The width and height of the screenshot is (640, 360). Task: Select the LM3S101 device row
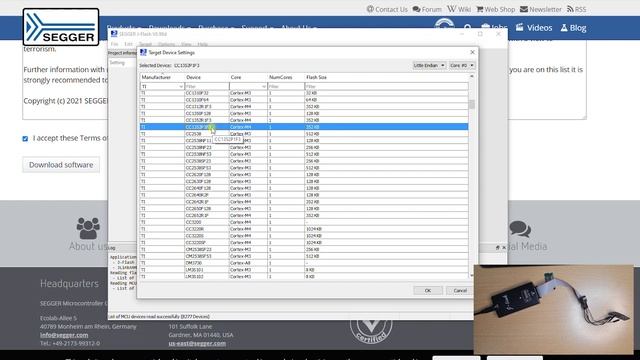pyautogui.click(x=304, y=270)
